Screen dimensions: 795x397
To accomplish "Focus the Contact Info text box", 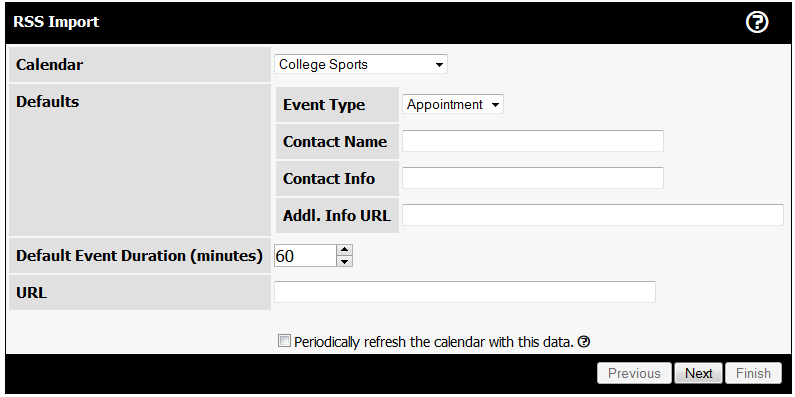I will pos(533,178).
